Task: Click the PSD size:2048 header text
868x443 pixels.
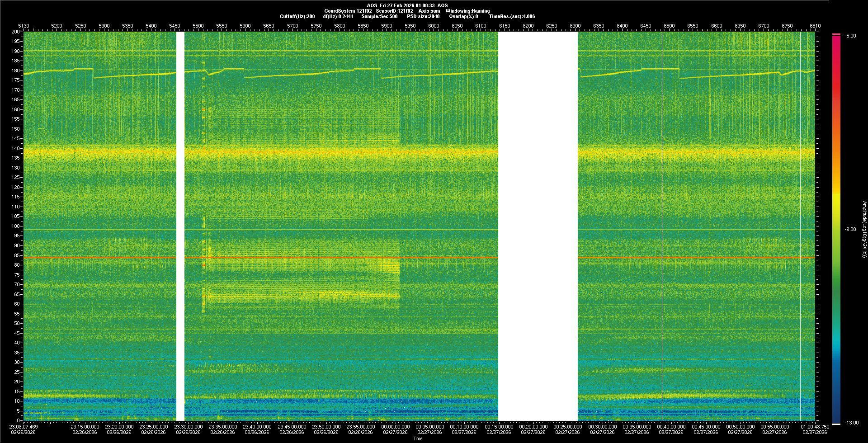Action: [423, 16]
